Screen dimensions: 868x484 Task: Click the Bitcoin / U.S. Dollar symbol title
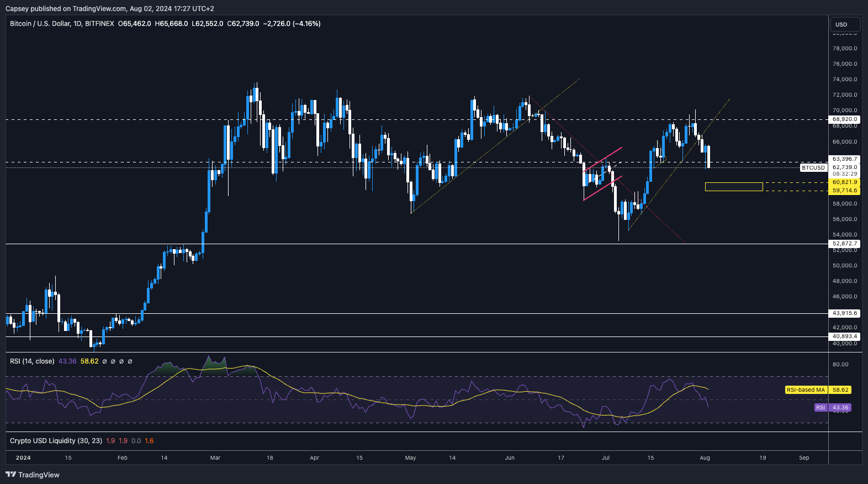[x=62, y=24]
